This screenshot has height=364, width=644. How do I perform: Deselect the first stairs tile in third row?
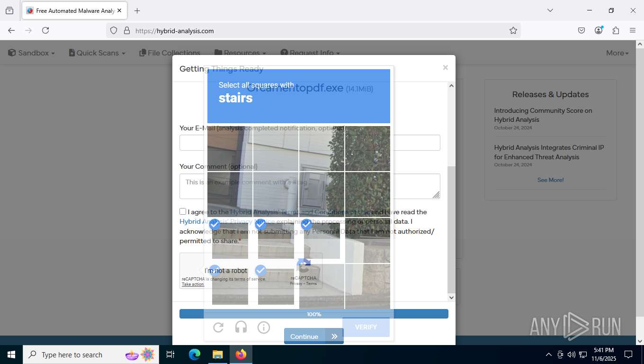pyautogui.click(x=230, y=240)
